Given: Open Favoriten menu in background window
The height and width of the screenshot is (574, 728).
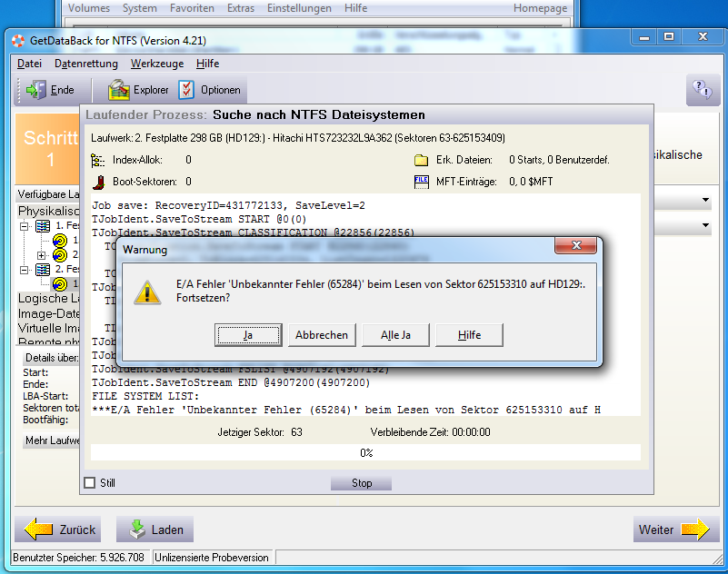Looking at the screenshot, I should (192, 8).
